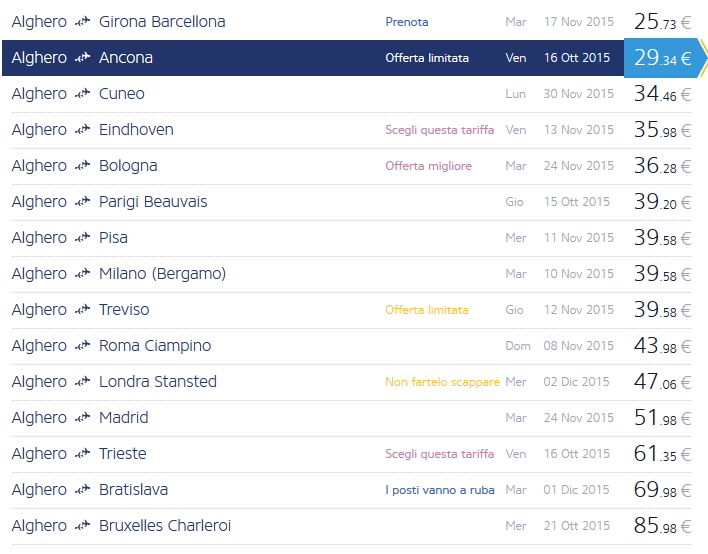Image resolution: width=708 pixels, height=554 pixels.
Task: Click the Offerta limitata tag for Treviso
Action: 426,310
